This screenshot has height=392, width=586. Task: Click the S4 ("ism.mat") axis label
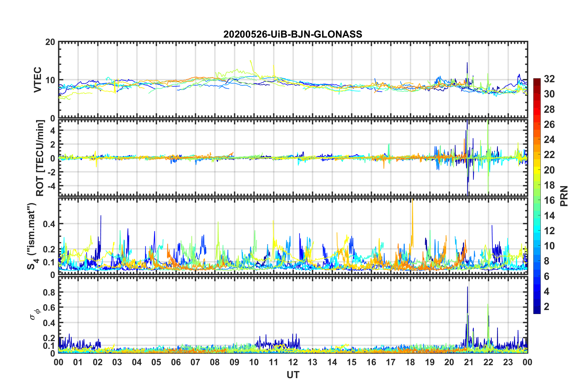(33, 236)
